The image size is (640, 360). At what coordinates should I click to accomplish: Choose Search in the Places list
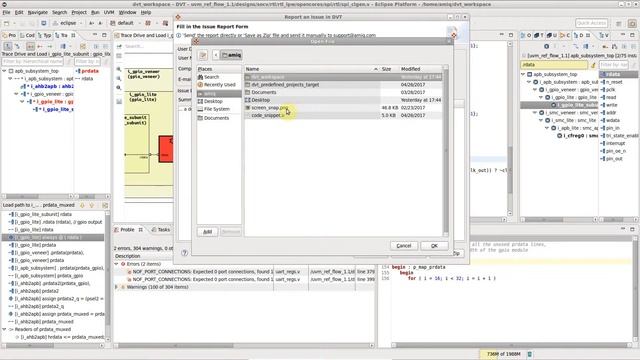pos(211,77)
